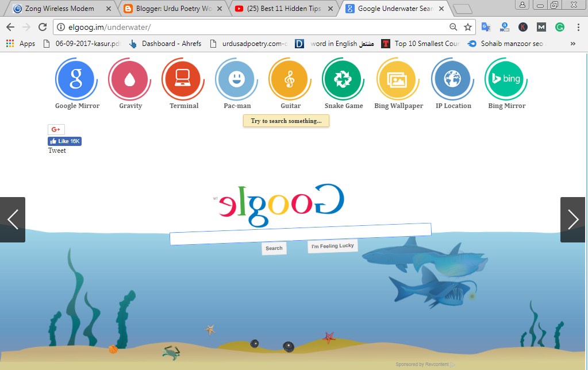Click the forward navigation arrow
Viewport: 588px width, 370px height.
pyautogui.click(x=26, y=27)
